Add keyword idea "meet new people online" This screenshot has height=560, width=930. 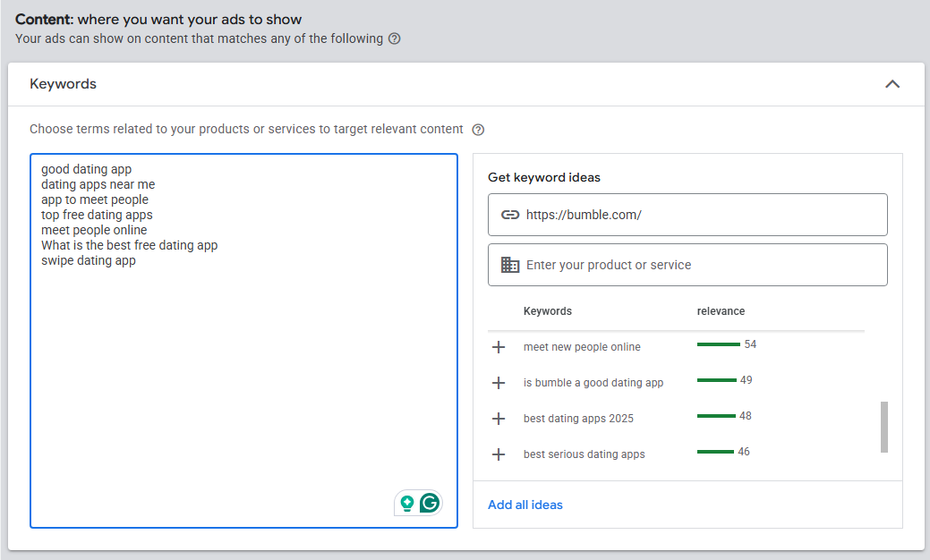(499, 347)
